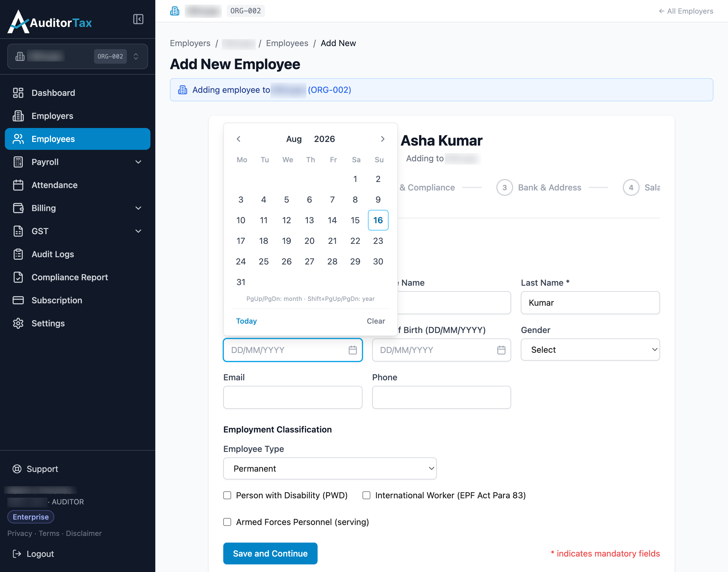Open the Compliance Report page
This screenshot has height=572, width=728.
point(77,277)
